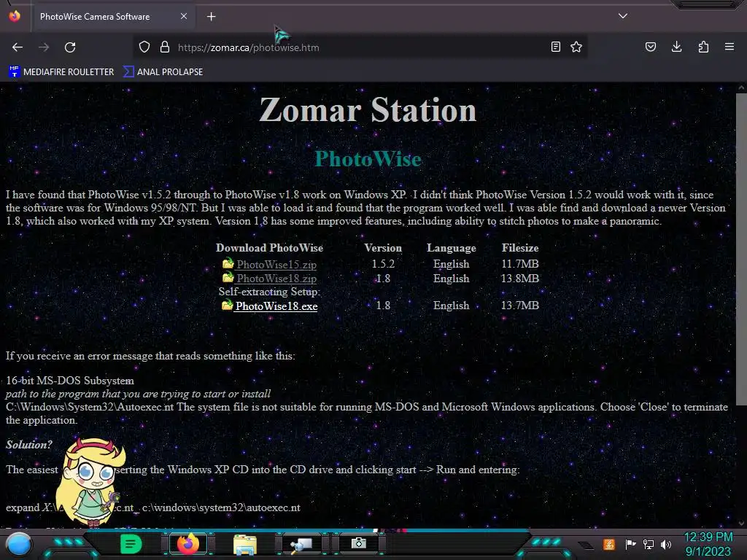Image resolution: width=747 pixels, height=560 pixels.
Task: Click the forward navigation arrow
Action: pos(44,47)
